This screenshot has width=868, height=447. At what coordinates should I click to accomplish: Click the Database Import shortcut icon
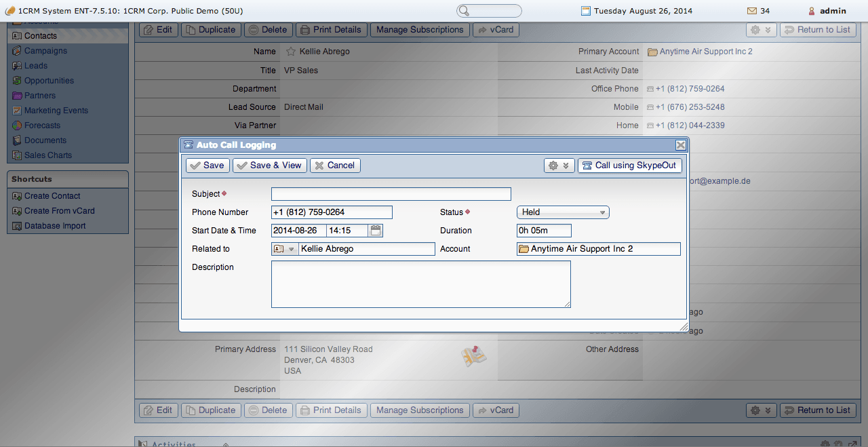(x=15, y=225)
